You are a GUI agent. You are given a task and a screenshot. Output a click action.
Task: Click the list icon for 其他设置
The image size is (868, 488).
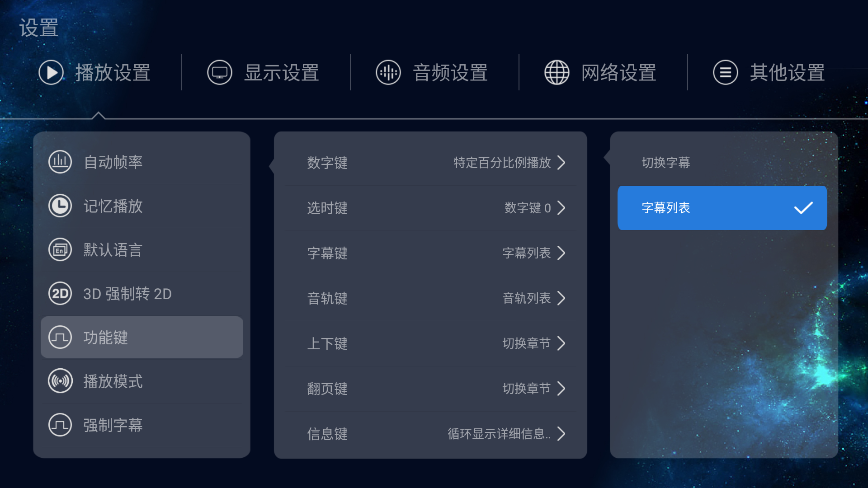726,72
